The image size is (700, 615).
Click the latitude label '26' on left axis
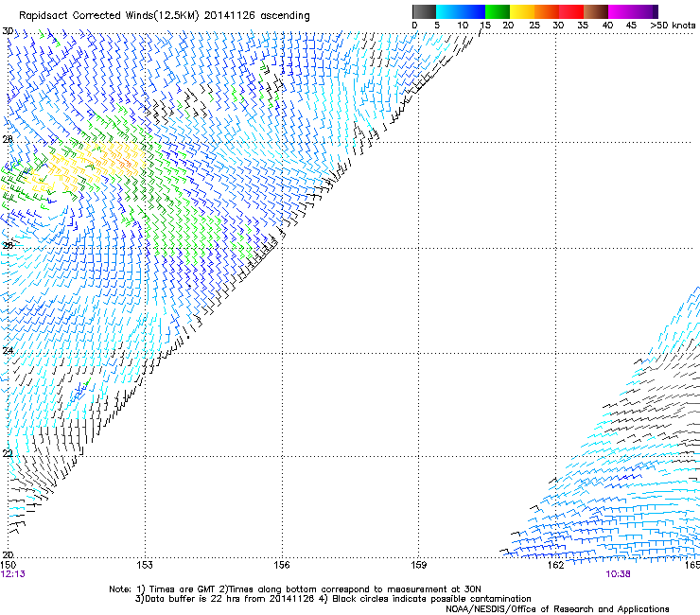(8, 245)
